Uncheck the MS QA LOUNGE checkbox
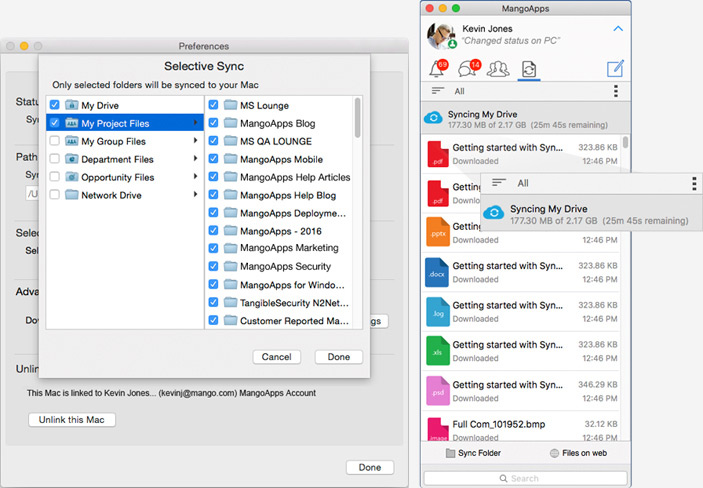This screenshot has height=488, width=703. pyautogui.click(x=213, y=141)
